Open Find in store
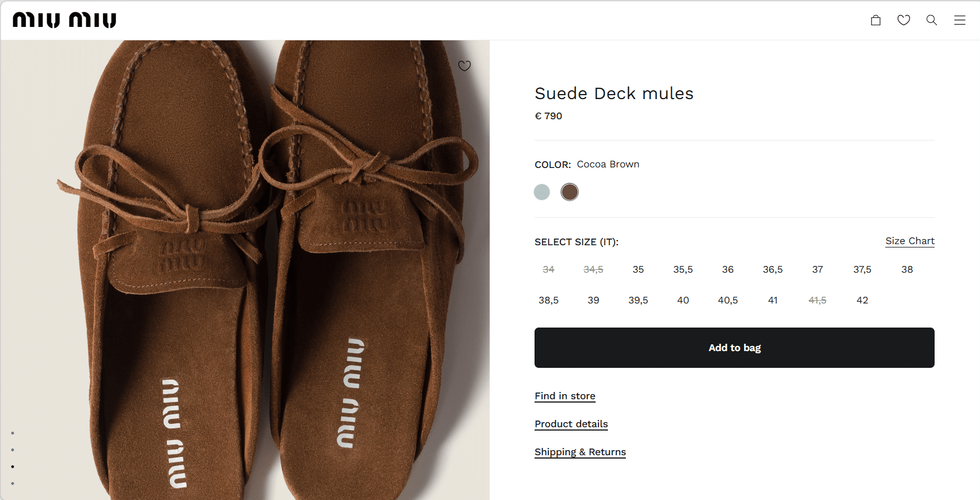 click(565, 396)
